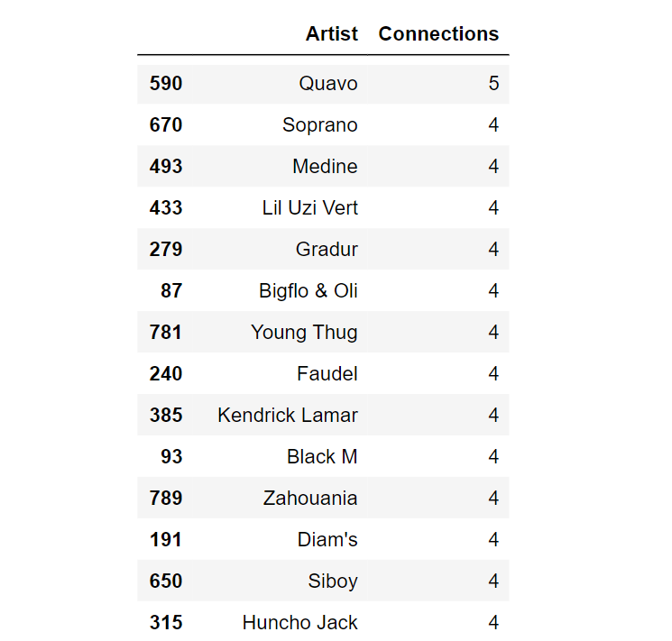This screenshot has height=641, width=672.
Task: Select the Huncho Jack artist cell
Action: [300, 623]
